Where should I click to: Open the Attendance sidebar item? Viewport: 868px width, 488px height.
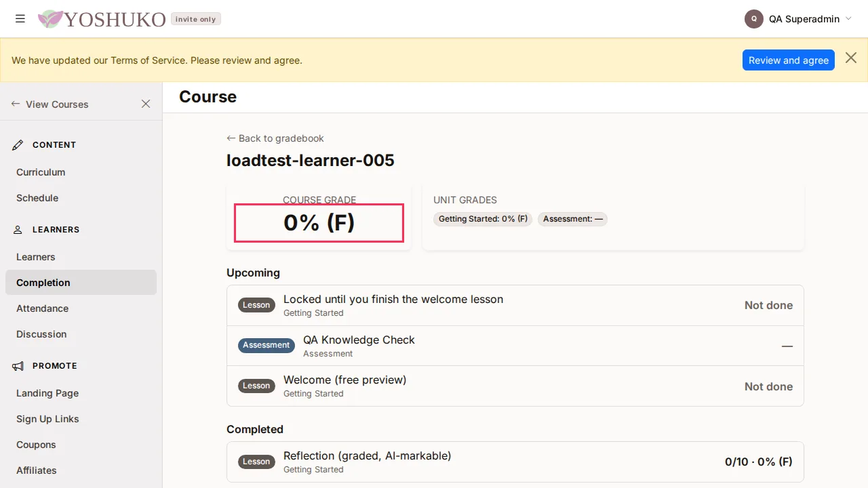click(x=81, y=308)
